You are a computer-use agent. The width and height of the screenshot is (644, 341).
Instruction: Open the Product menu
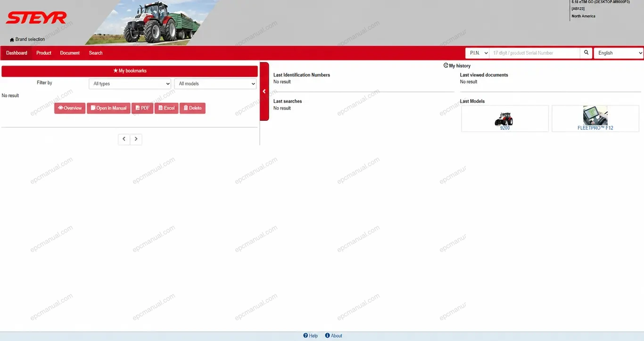pyautogui.click(x=44, y=53)
